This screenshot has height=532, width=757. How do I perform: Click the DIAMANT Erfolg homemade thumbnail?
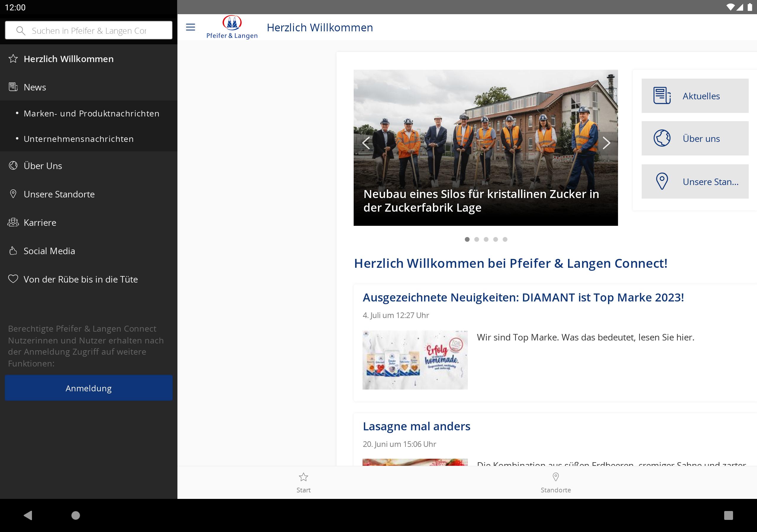415,360
